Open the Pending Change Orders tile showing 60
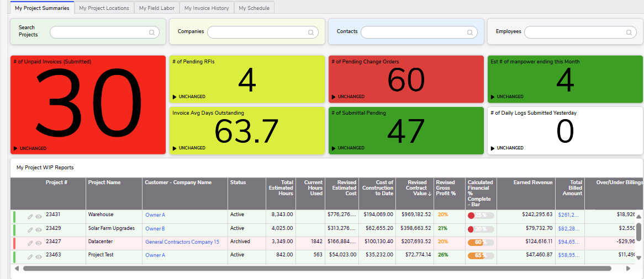This screenshot has height=279, width=644. coord(406,79)
